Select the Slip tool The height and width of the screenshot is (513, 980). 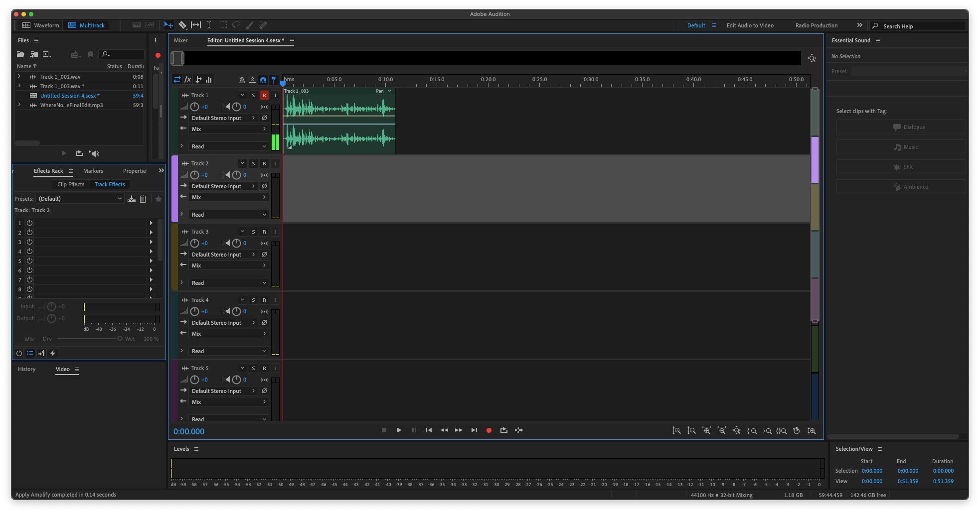coord(196,25)
